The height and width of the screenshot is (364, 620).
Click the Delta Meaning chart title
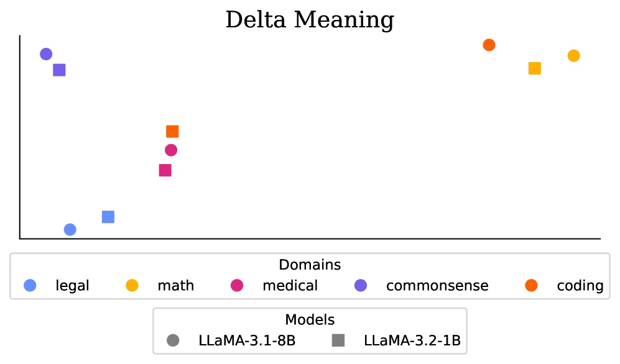(310, 20)
